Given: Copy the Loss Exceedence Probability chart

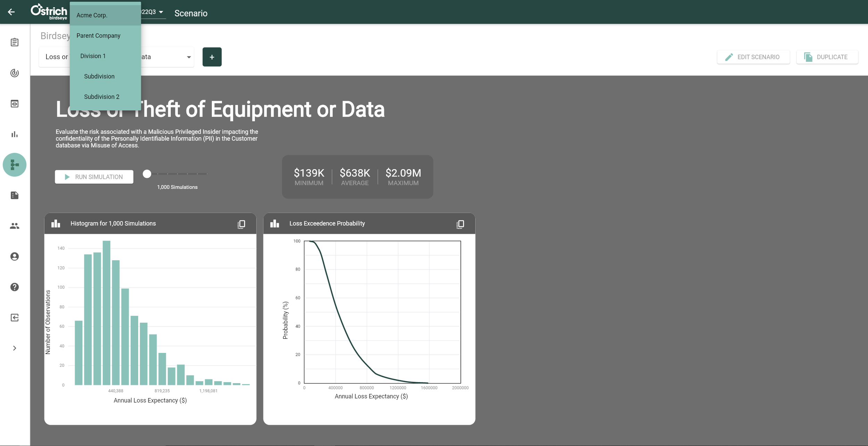Looking at the screenshot, I should point(460,224).
